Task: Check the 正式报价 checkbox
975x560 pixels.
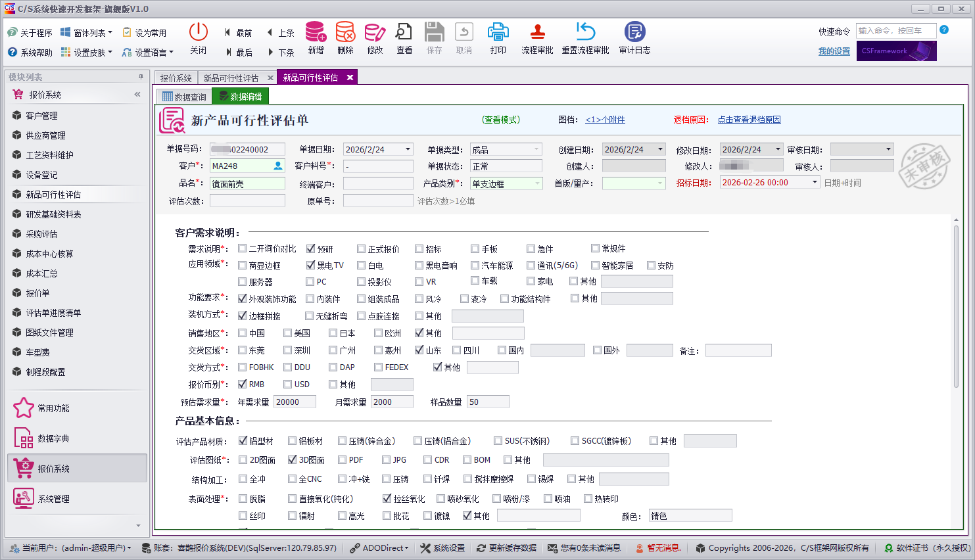Action: (x=362, y=248)
